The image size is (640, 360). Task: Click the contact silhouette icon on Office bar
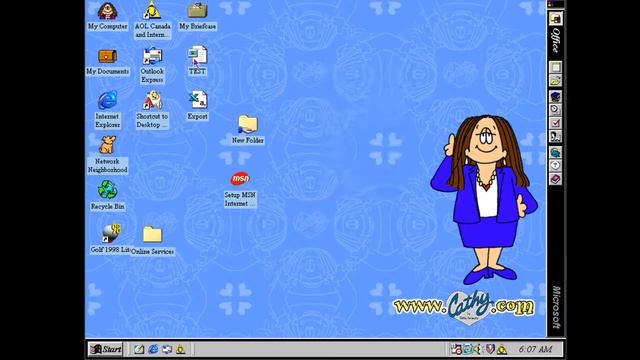556,136
